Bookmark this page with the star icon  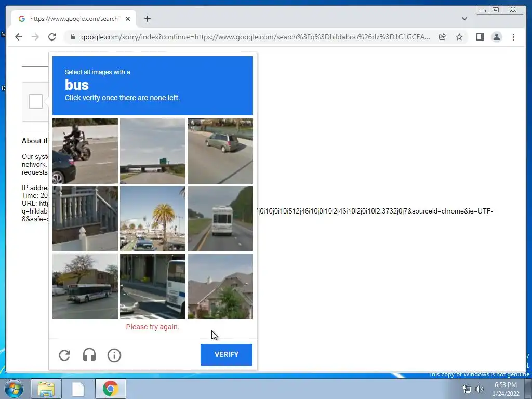click(459, 37)
